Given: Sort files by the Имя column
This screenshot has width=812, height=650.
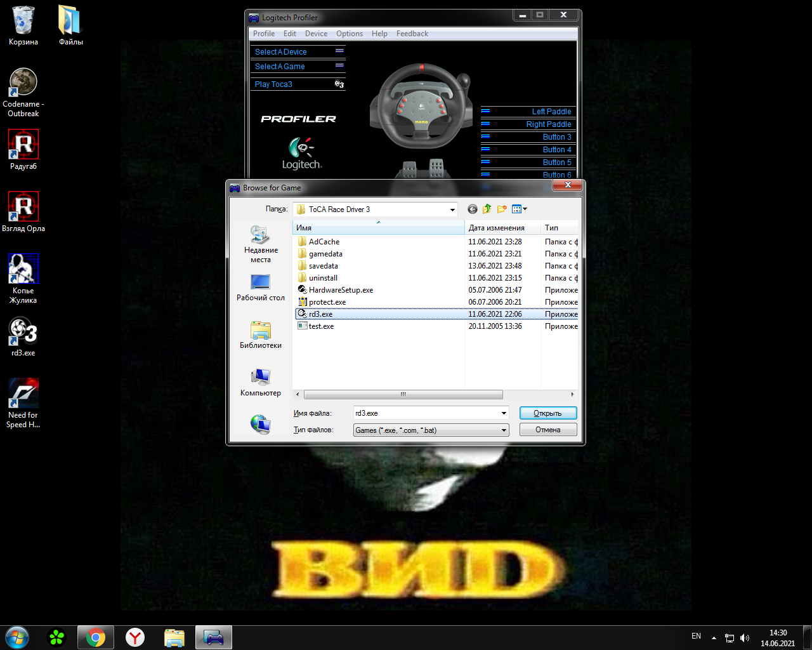Looking at the screenshot, I should [x=379, y=228].
